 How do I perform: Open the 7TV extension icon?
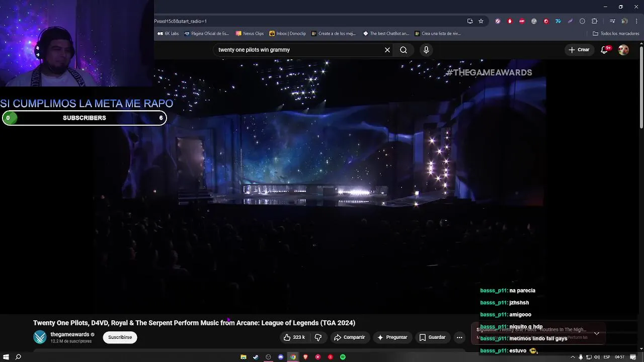[x=558, y=21]
